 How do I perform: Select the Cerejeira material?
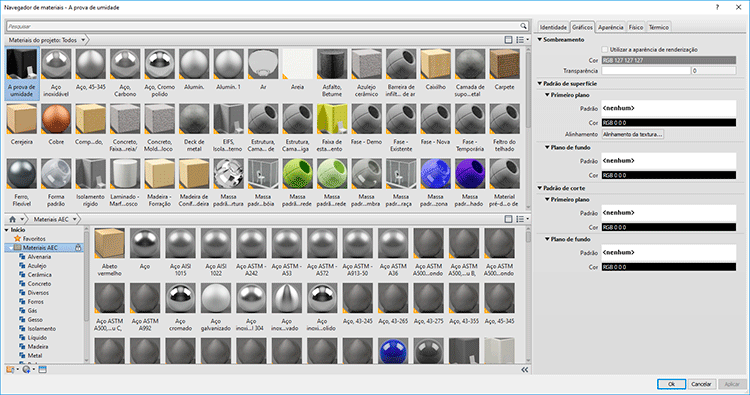point(22,119)
